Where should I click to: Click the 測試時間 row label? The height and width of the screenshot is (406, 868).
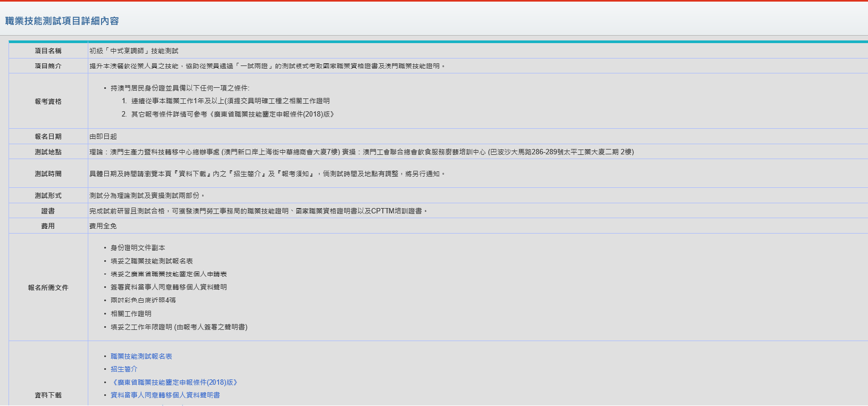pos(48,174)
